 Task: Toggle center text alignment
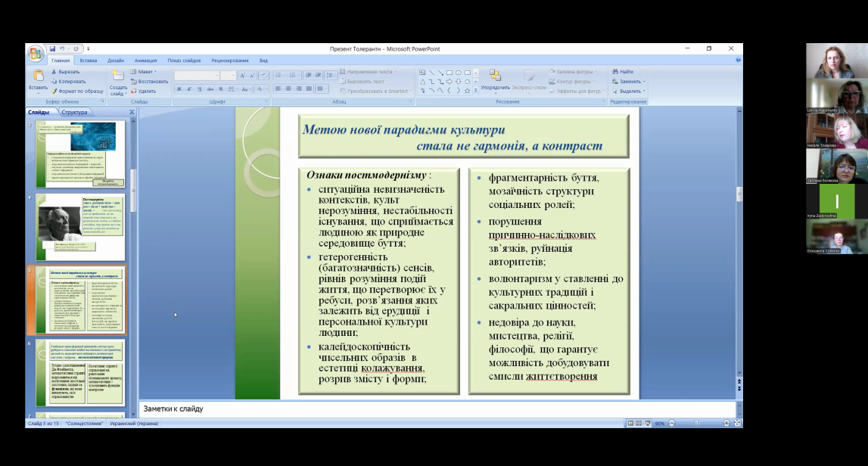pos(288,89)
